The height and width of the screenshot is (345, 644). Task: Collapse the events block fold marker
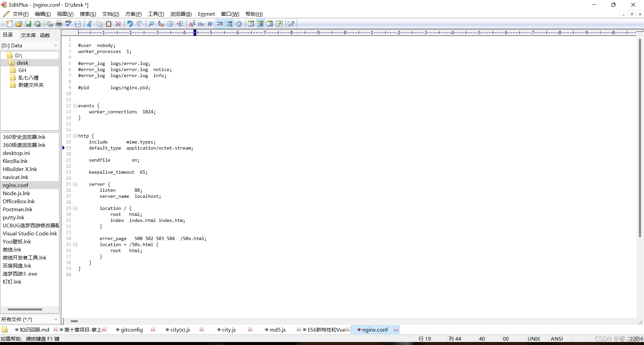(75, 106)
